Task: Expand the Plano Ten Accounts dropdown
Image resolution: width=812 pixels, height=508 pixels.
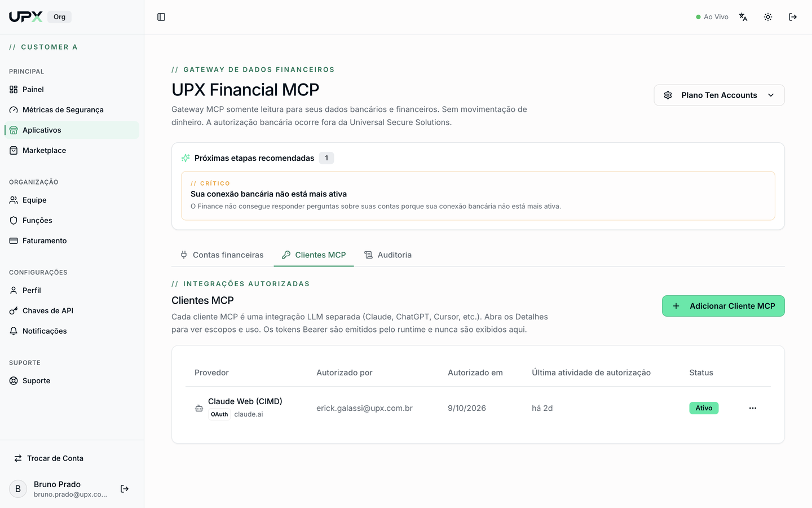Action: pos(719,95)
